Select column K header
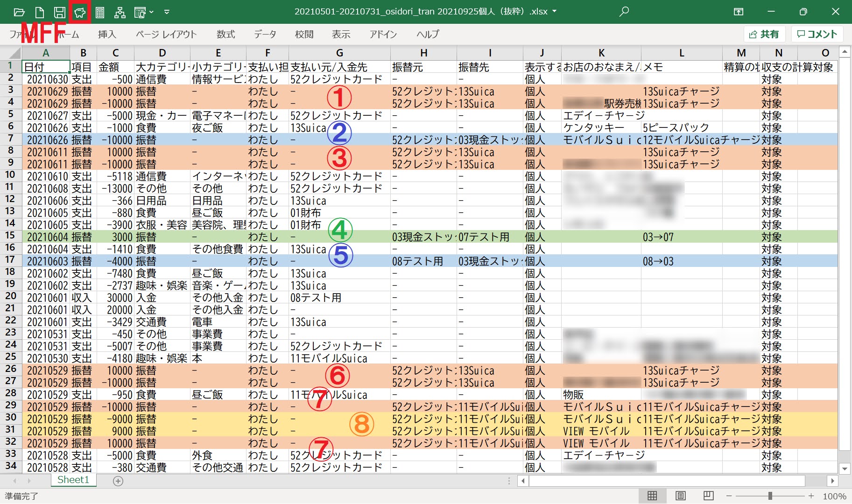Screen dimensions: 852x504 tap(601, 53)
